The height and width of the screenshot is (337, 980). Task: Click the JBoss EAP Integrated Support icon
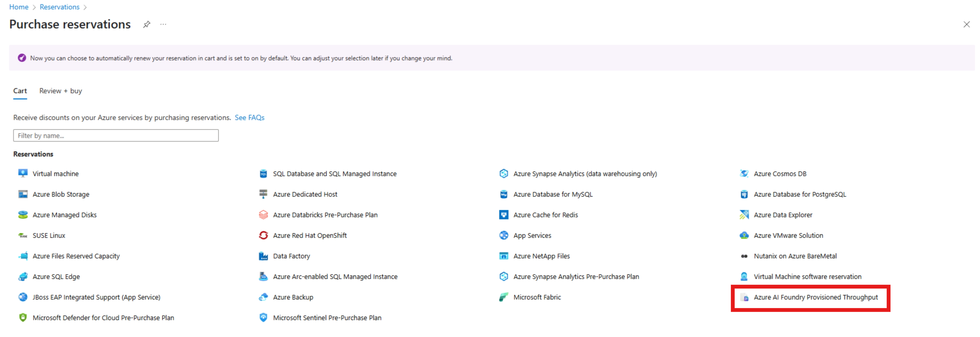[23, 297]
